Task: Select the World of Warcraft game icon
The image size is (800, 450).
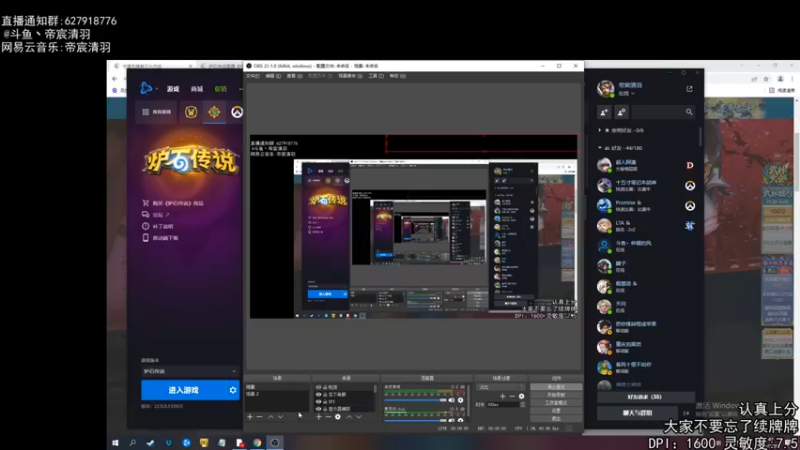Action: point(191,112)
